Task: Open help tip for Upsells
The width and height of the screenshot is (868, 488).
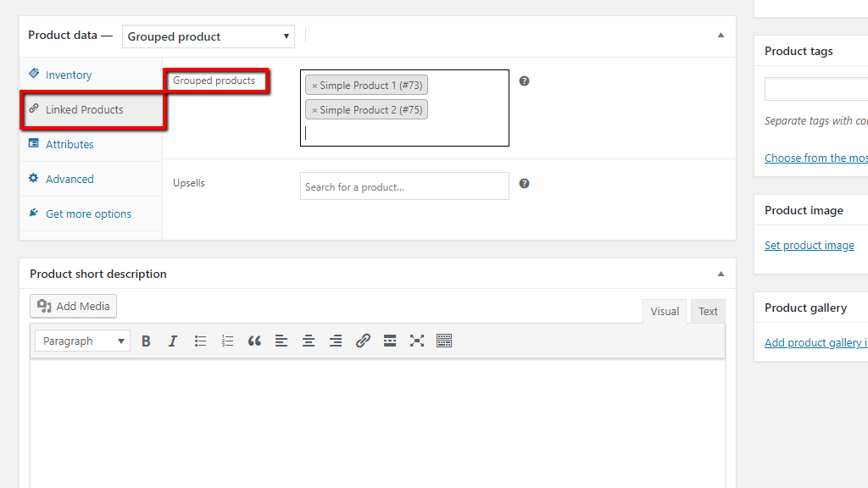Action: 524,184
